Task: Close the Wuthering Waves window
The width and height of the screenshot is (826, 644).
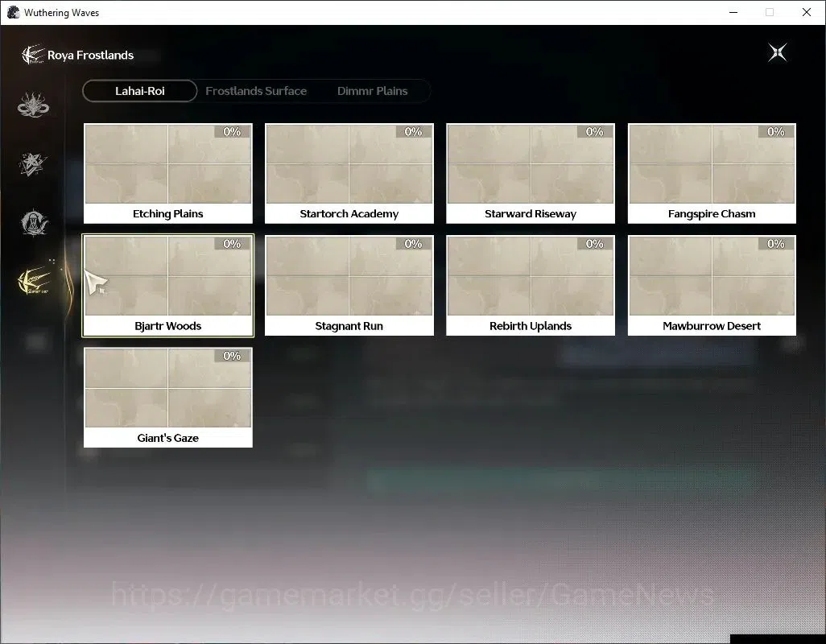Action: click(x=807, y=12)
